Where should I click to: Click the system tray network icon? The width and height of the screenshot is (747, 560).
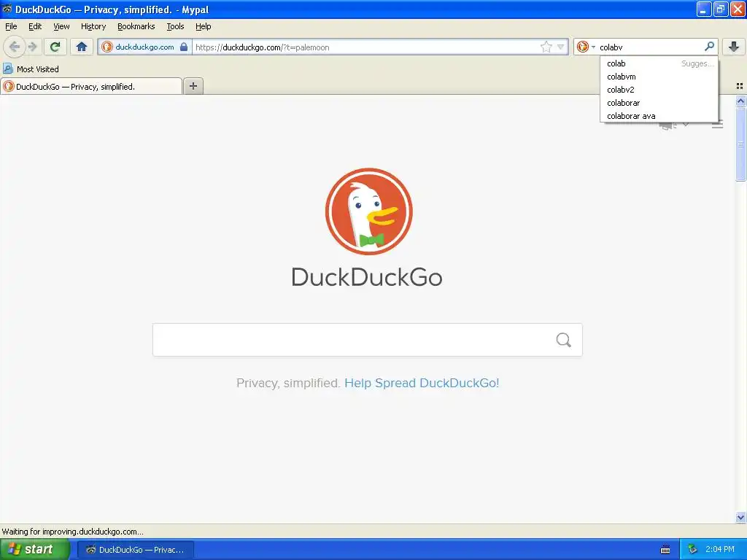[x=692, y=550]
